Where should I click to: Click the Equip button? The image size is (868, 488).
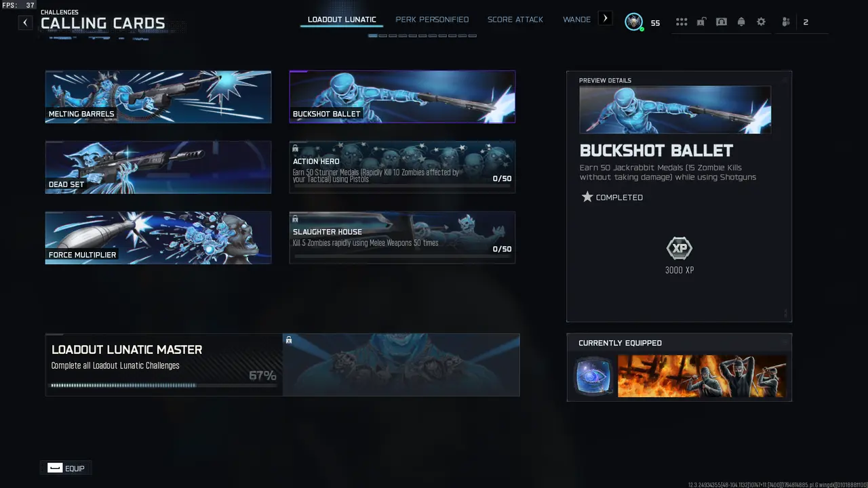click(x=66, y=468)
